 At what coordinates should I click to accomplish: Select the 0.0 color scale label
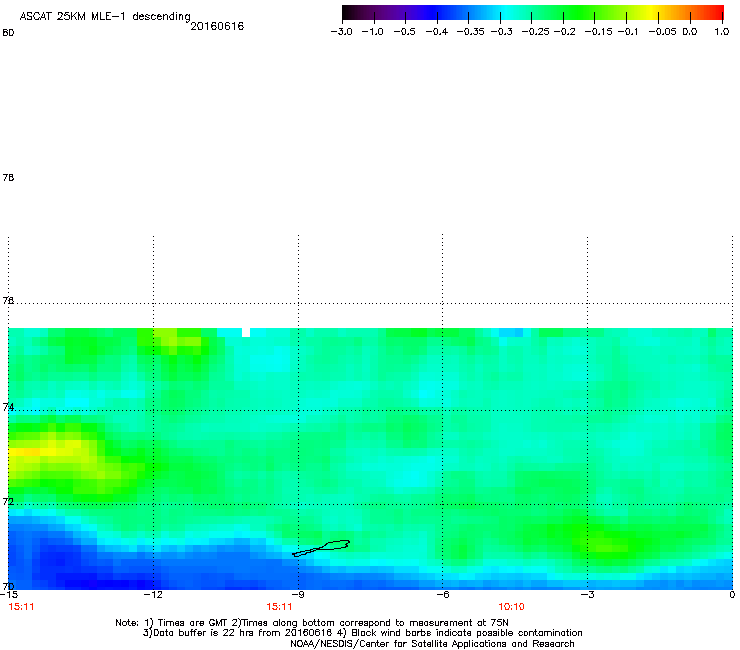pos(690,32)
